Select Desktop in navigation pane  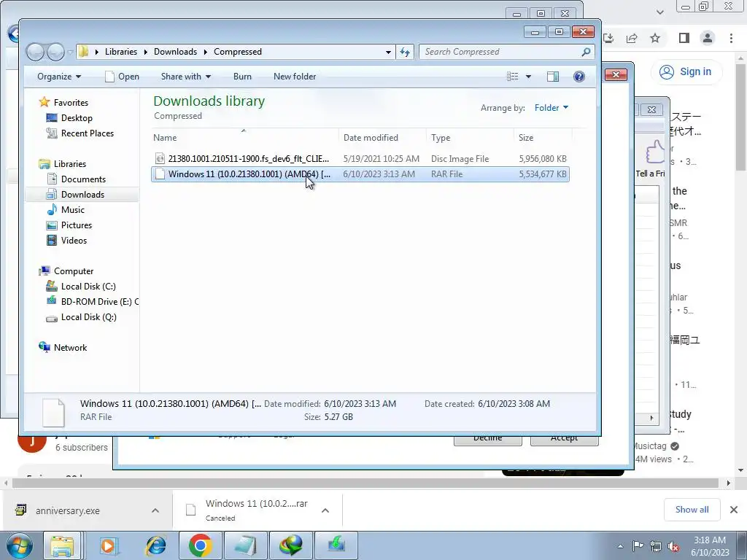click(x=76, y=118)
